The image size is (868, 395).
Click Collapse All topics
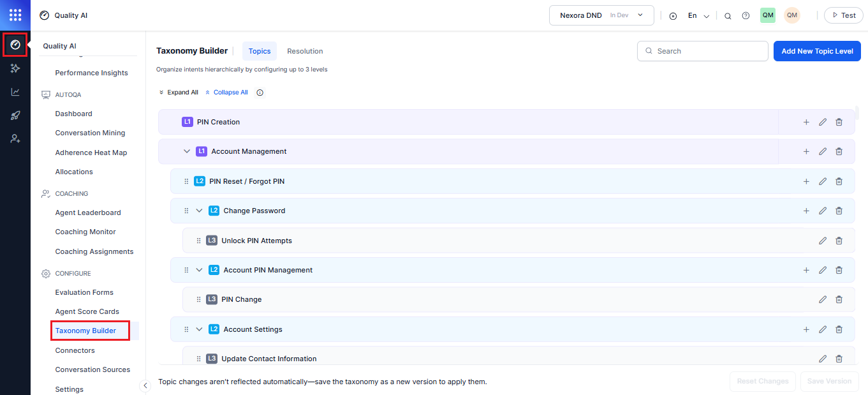[226, 93]
